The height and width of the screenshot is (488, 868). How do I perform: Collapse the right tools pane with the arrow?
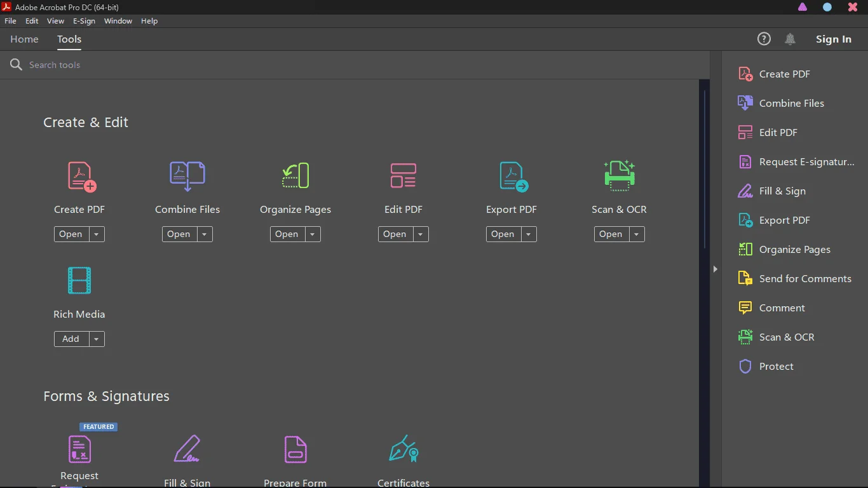[715, 269]
